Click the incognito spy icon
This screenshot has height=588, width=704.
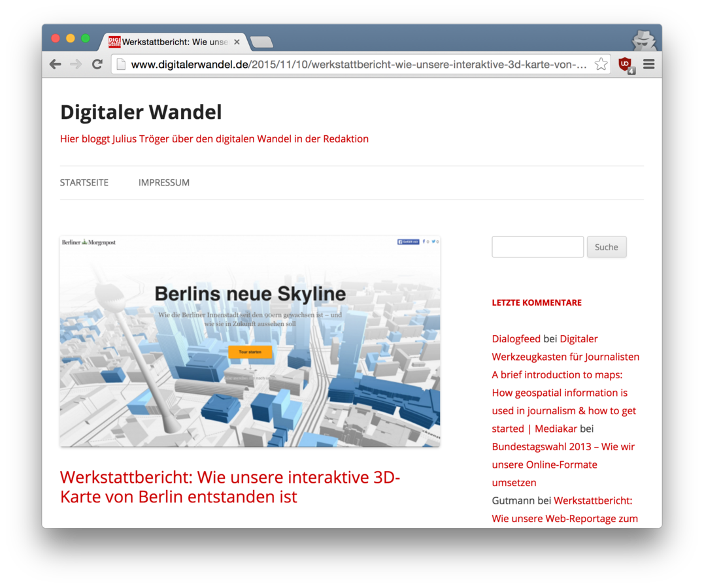coord(644,41)
